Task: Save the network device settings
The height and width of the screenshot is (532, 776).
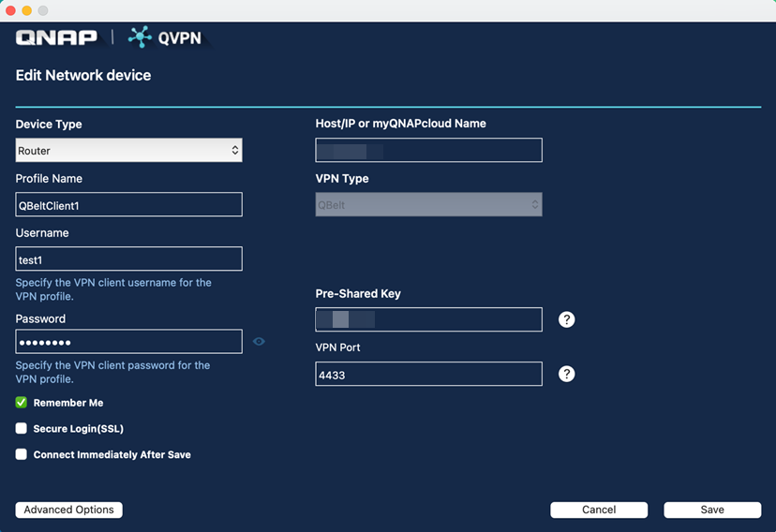Action: pyautogui.click(x=712, y=510)
